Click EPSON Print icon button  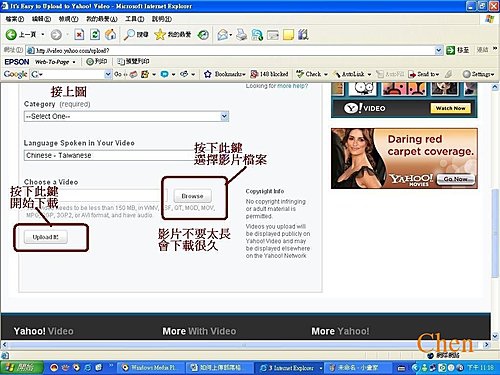[96, 62]
